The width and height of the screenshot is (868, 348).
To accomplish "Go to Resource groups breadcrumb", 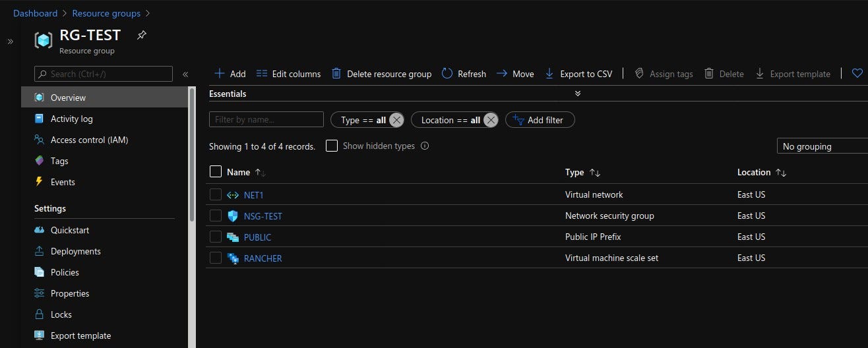I will click(106, 13).
